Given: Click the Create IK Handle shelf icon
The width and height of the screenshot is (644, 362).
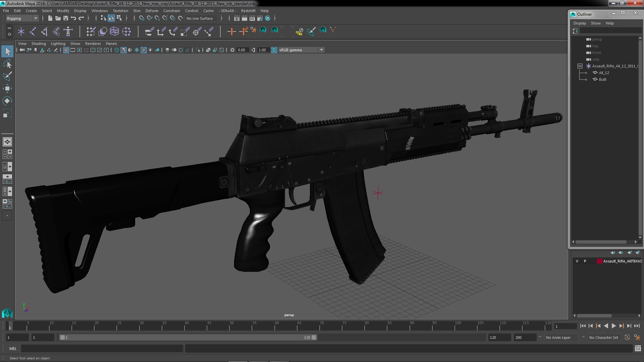Looking at the screenshot, I should (x=45, y=32).
